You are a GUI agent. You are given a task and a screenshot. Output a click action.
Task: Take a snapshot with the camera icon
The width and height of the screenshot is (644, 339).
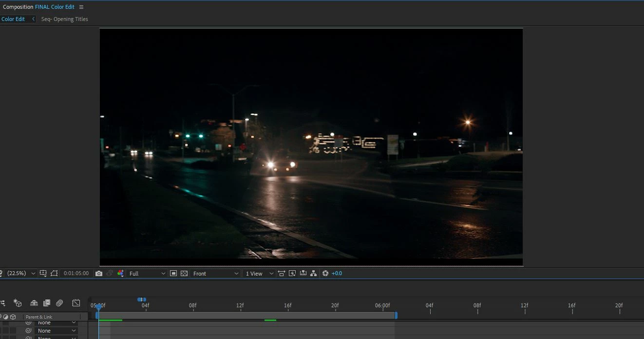[99, 274]
